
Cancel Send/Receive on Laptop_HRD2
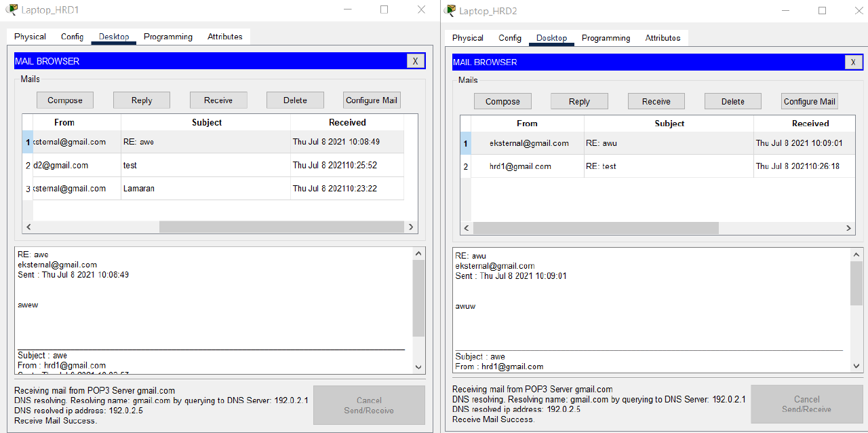click(806, 404)
